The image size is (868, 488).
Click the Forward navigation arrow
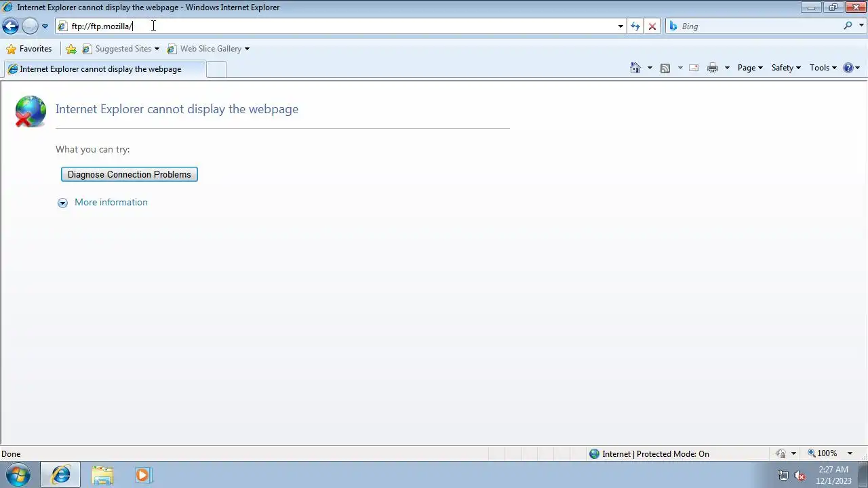click(x=30, y=26)
